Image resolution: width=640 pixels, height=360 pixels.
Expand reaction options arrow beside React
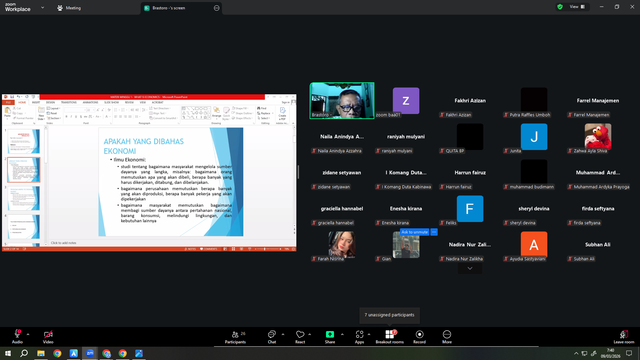[x=309, y=334]
